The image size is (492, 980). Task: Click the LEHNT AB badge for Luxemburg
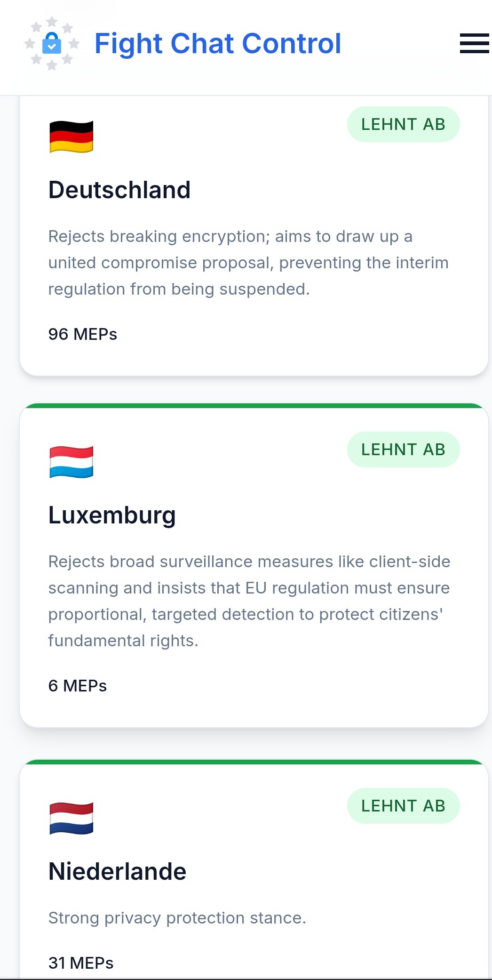[x=403, y=450]
